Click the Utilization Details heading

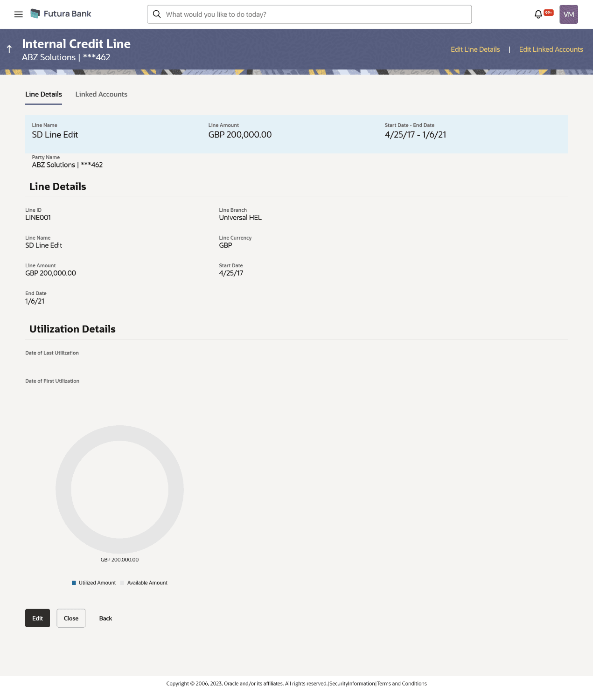[72, 329]
